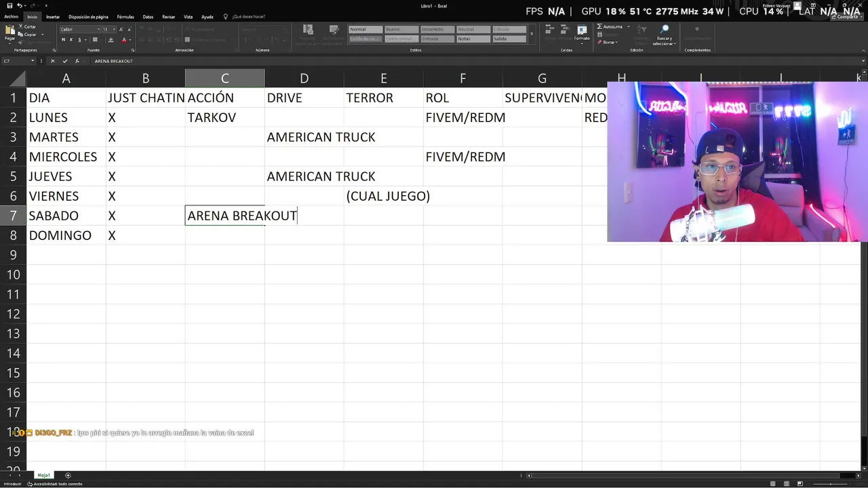The width and height of the screenshot is (868, 488).
Task: Click the red font color A icon
Action: [x=124, y=40]
